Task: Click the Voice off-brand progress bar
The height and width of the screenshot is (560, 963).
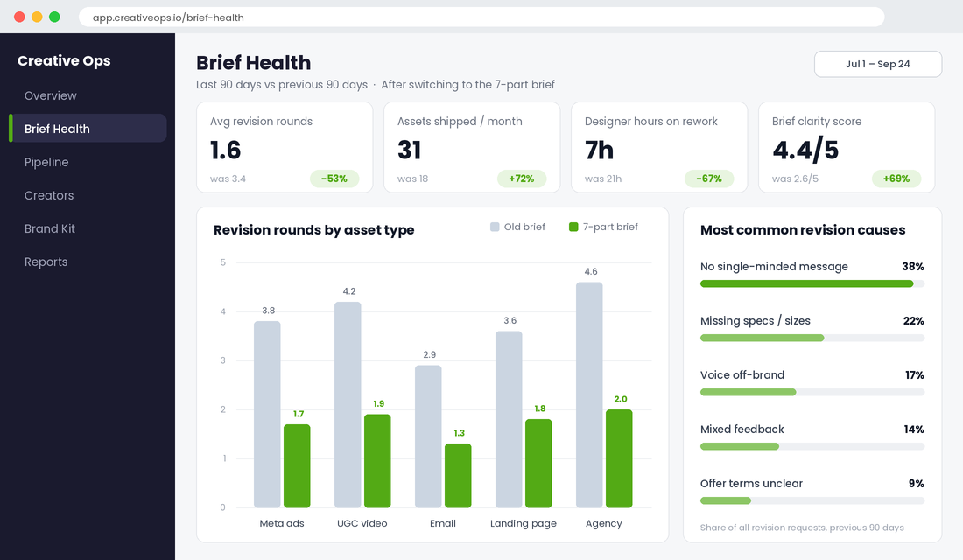Action: click(812, 392)
